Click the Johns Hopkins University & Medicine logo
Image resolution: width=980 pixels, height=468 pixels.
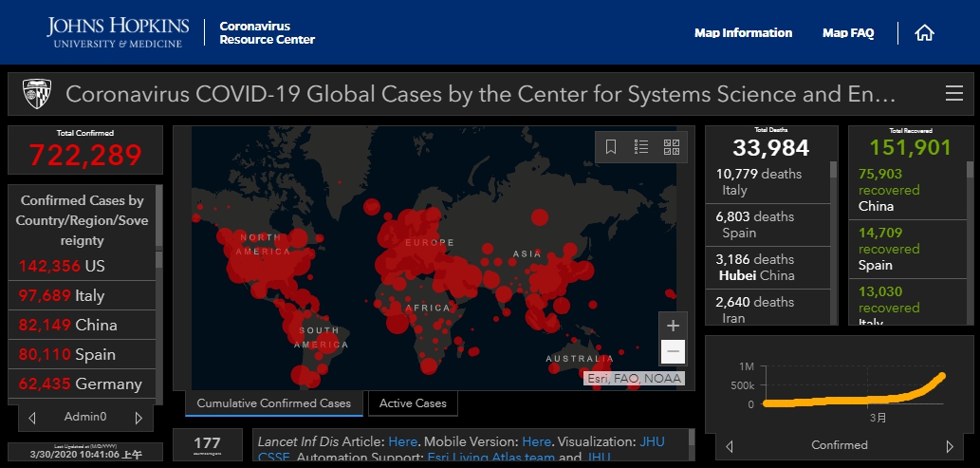(118, 32)
